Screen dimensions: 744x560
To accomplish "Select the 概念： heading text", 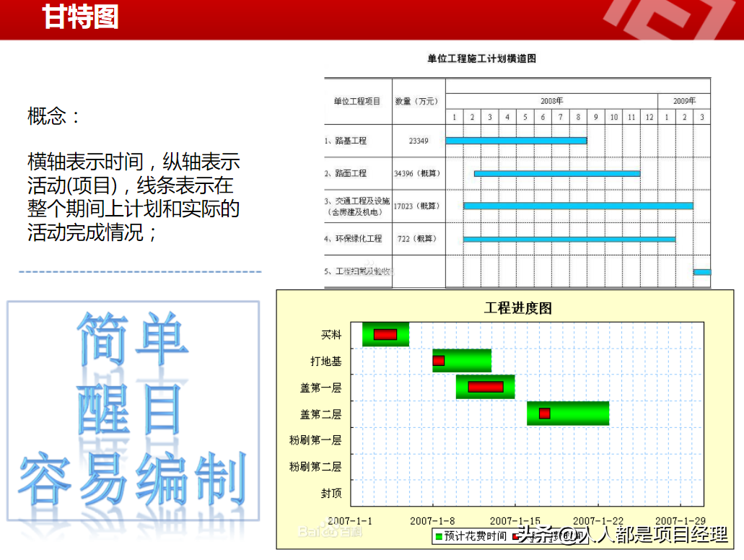I will (x=54, y=115).
